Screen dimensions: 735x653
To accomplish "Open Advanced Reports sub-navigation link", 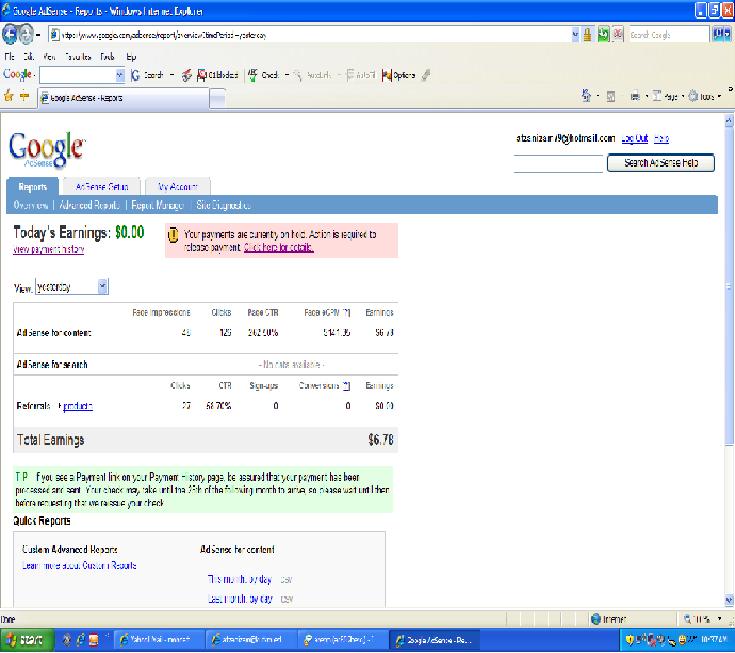I will tap(89, 205).
